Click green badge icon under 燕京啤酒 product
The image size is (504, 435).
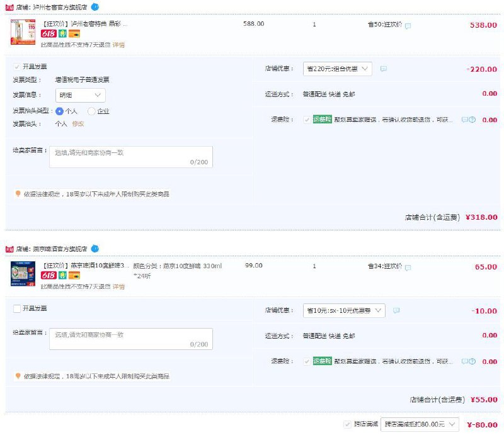(62, 275)
